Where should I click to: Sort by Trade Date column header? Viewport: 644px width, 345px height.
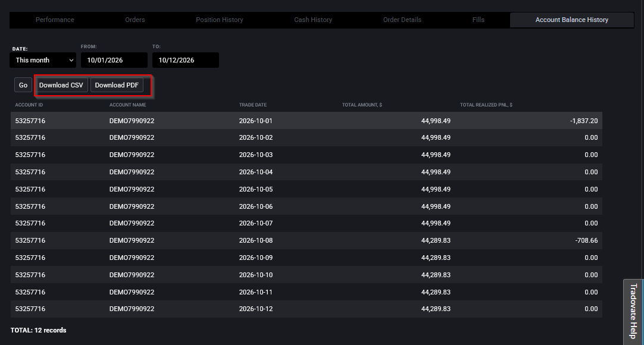253,105
